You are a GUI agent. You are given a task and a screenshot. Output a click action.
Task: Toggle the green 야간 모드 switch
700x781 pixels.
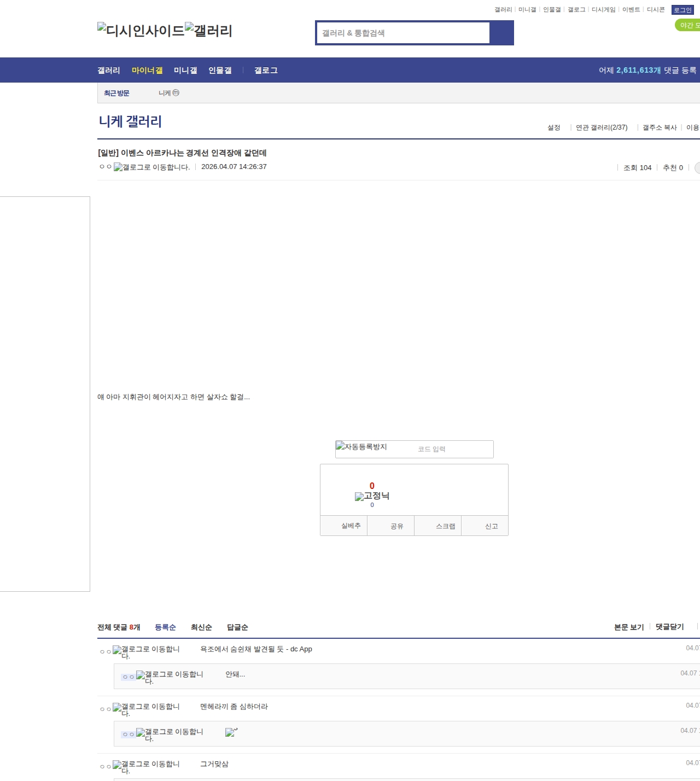[688, 25]
